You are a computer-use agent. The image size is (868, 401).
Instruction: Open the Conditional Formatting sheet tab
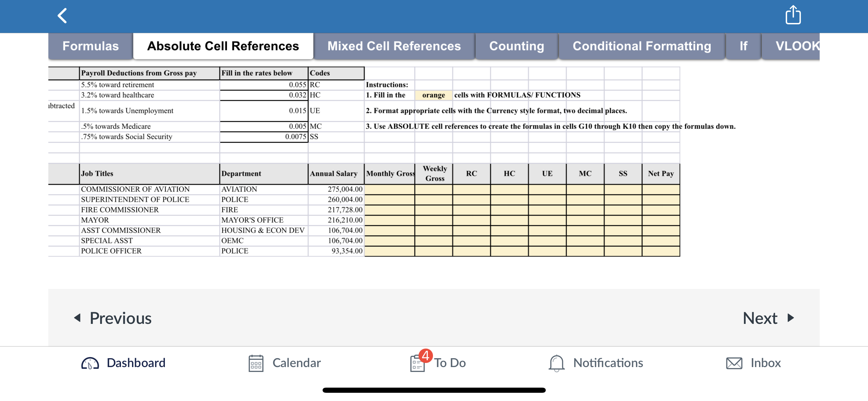click(x=642, y=46)
